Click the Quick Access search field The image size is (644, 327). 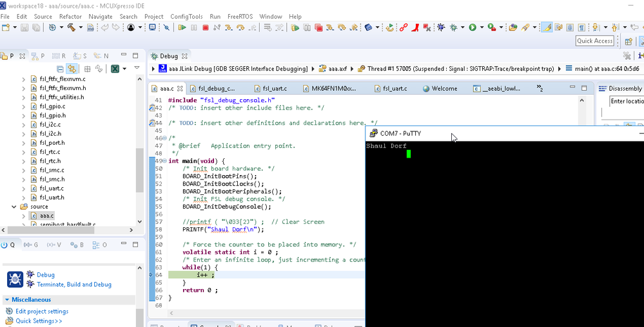click(x=594, y=41)
